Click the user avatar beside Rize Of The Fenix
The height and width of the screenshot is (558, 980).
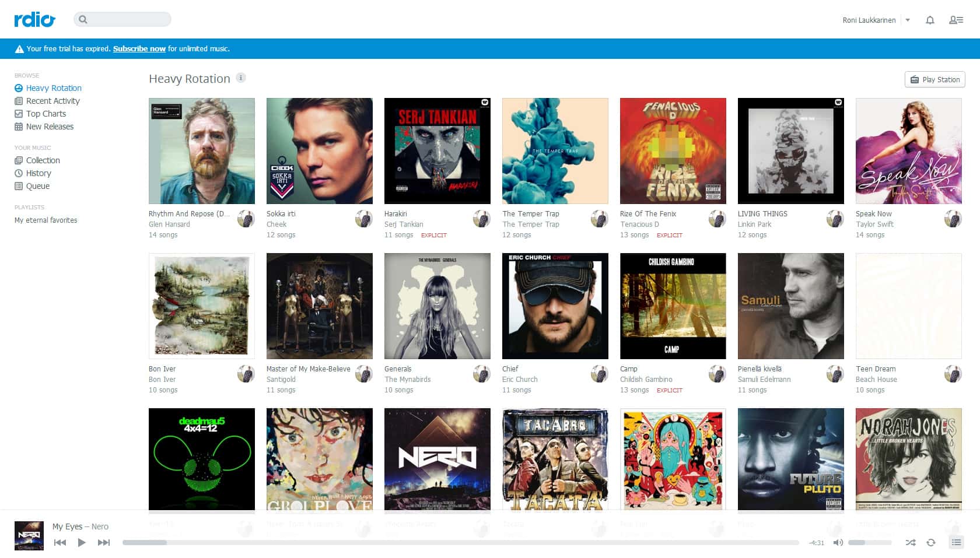[x=717, y=219]
